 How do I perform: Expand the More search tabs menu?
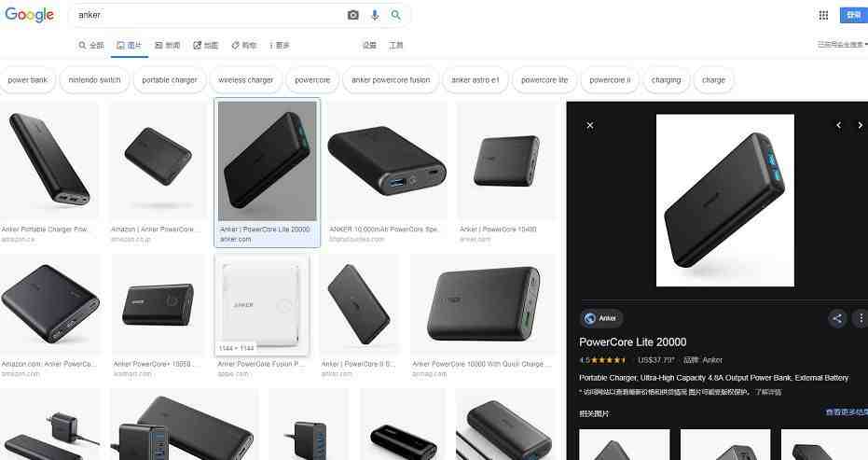tap(280, 46)
